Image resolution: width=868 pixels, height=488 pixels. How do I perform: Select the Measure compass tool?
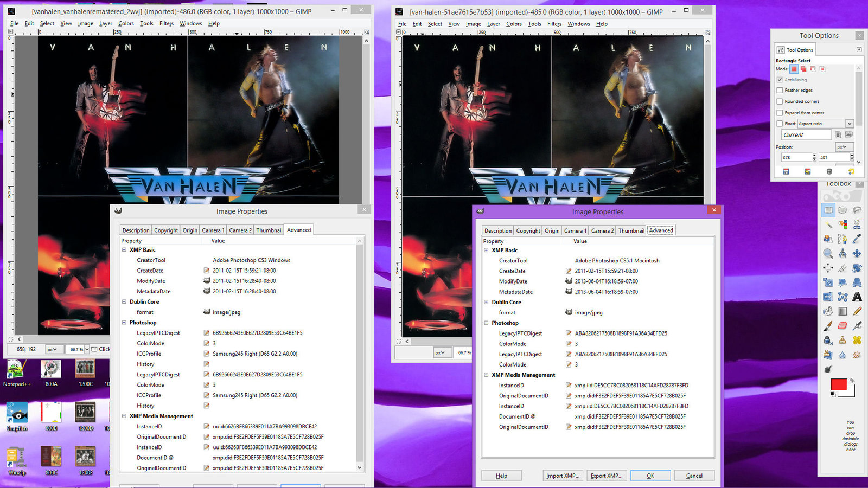pyautogui.click(x=843, y=254)
